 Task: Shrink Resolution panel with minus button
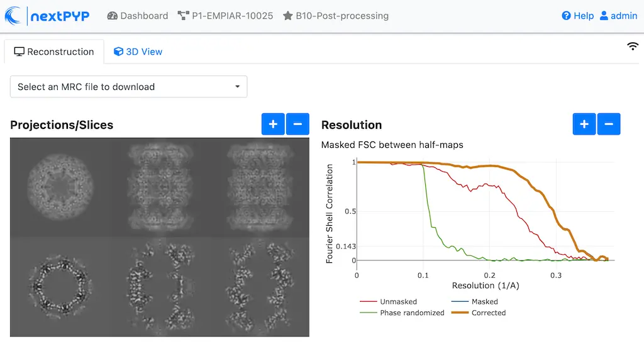pos(609,125)
